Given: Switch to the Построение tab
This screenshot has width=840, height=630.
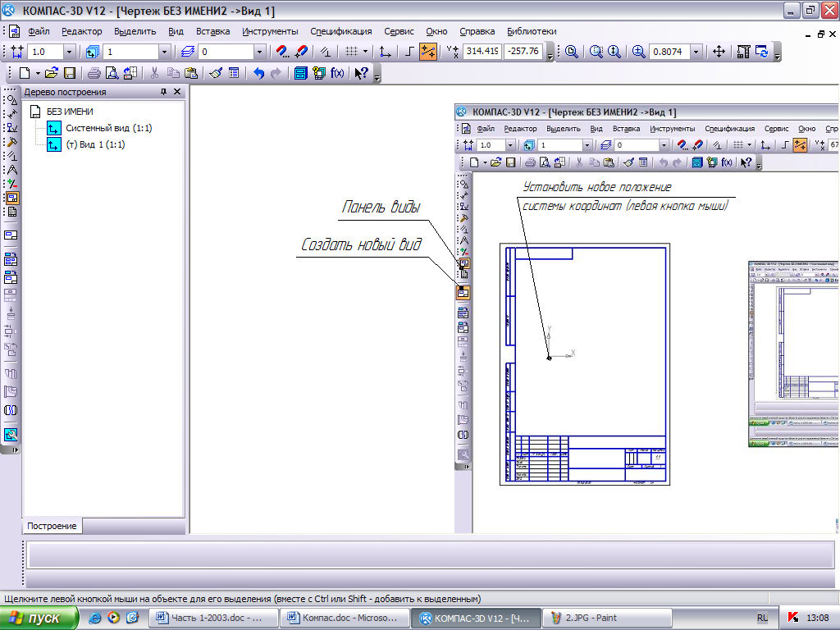Looking at the screenshot, I should [x=52, y=526].
